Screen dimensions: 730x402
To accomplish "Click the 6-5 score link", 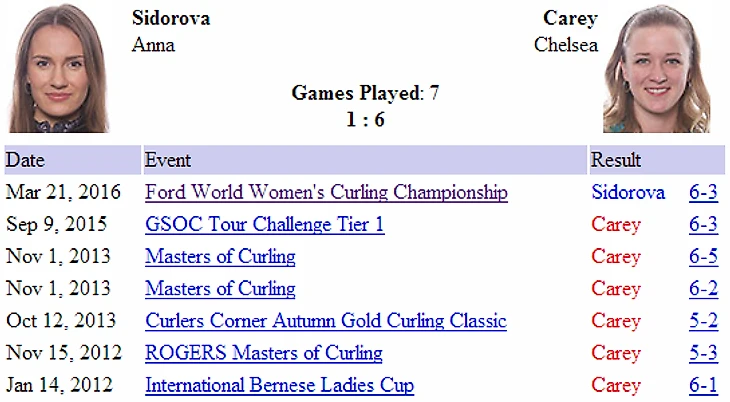I will [703, 257].
